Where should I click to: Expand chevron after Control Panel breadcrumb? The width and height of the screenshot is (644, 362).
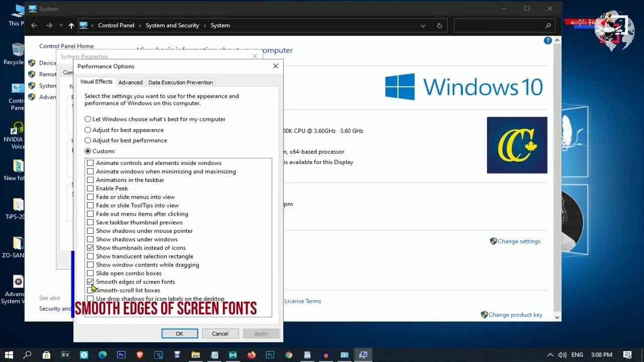140,26
